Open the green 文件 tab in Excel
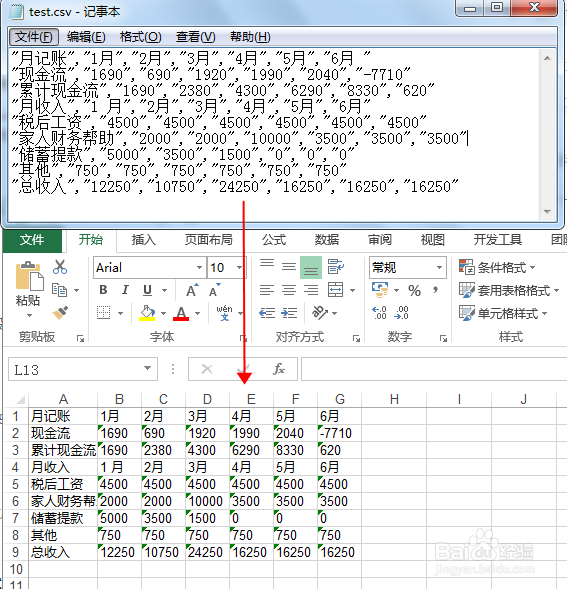Viewport: 567px width, 589px height. click(x=32, y=240)
